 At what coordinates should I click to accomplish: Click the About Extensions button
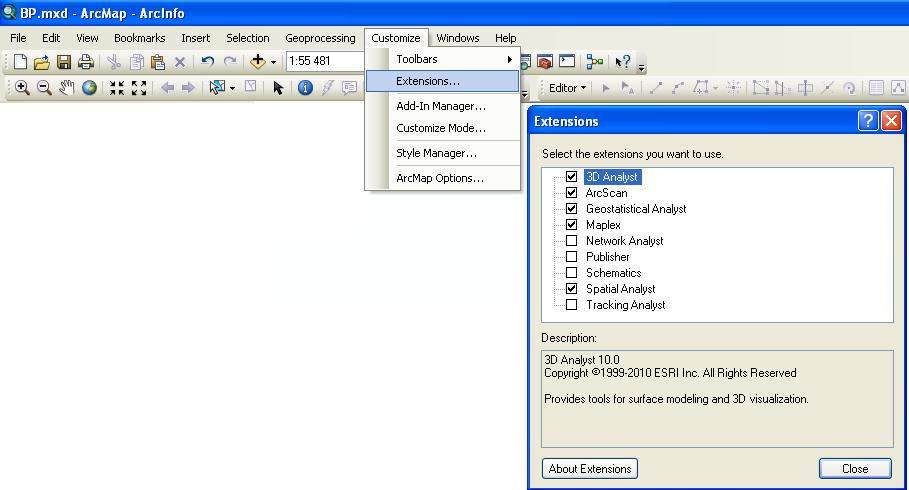(590, 469)
